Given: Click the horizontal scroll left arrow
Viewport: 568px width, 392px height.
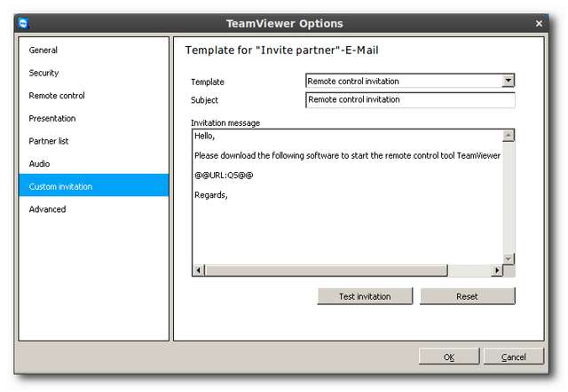Looking at the screenshot, I should coord(198,270).
